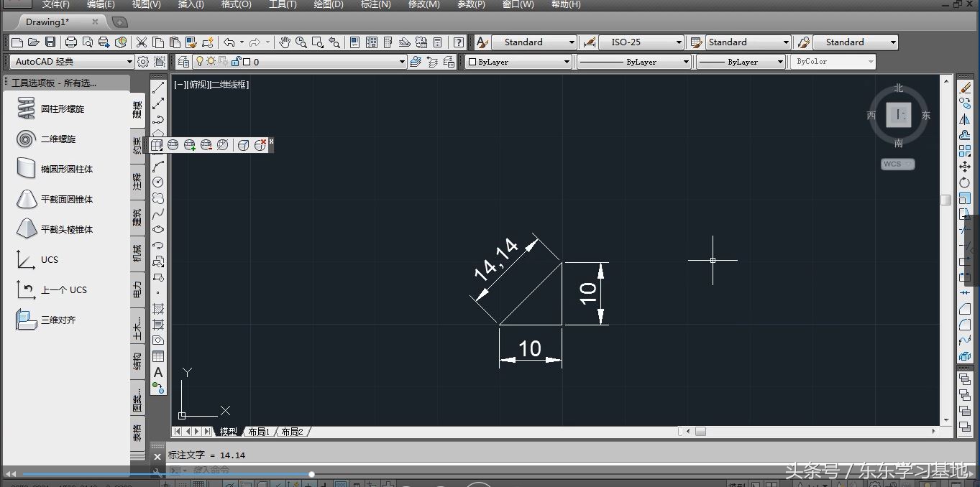Image resolution: width=980 pixels, height=487 pixels.
Task: Toggle the layer freeze sun icon
Action: coord(211,62)
